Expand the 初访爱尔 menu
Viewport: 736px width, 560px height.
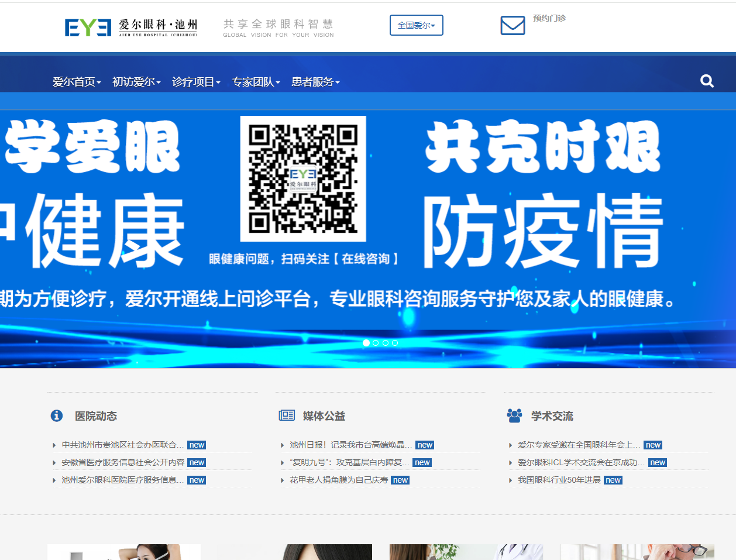136,82
